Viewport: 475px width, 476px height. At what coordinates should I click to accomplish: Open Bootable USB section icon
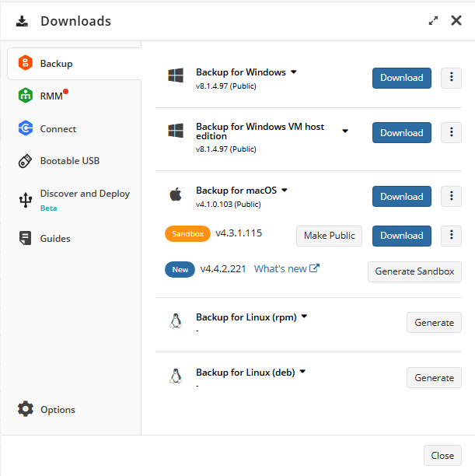click(26, 161)
